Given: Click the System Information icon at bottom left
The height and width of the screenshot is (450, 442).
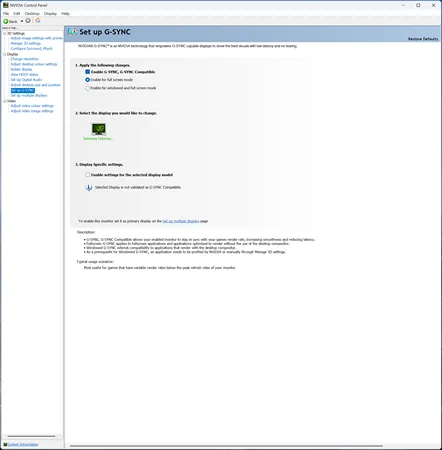Looking at the screenshot, I should 5,444.
